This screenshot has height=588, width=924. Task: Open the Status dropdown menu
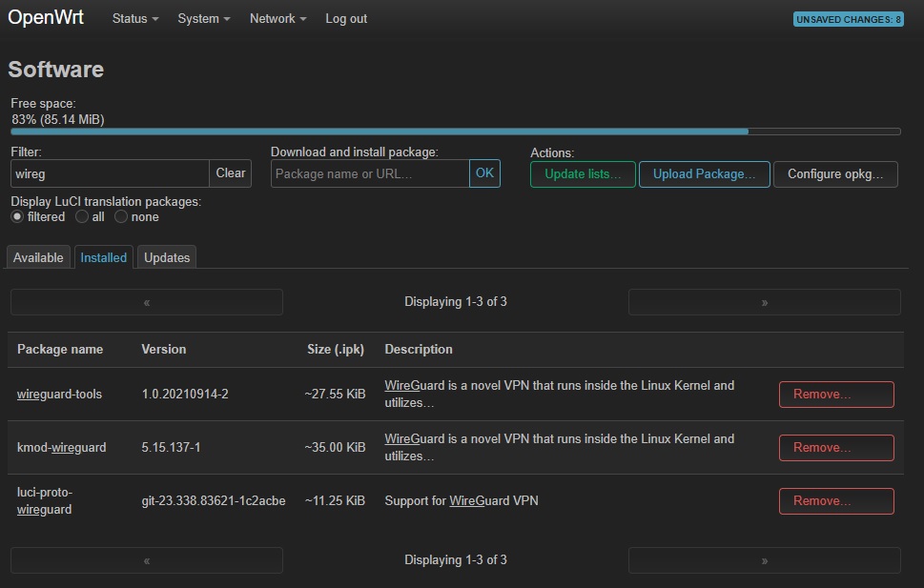pyautogui.click(x=135, y=19)
